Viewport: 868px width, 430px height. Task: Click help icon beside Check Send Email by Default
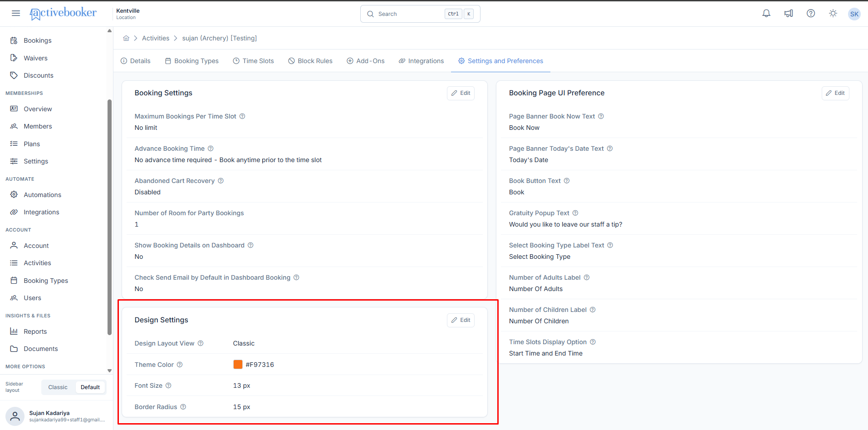pos(296,277)
